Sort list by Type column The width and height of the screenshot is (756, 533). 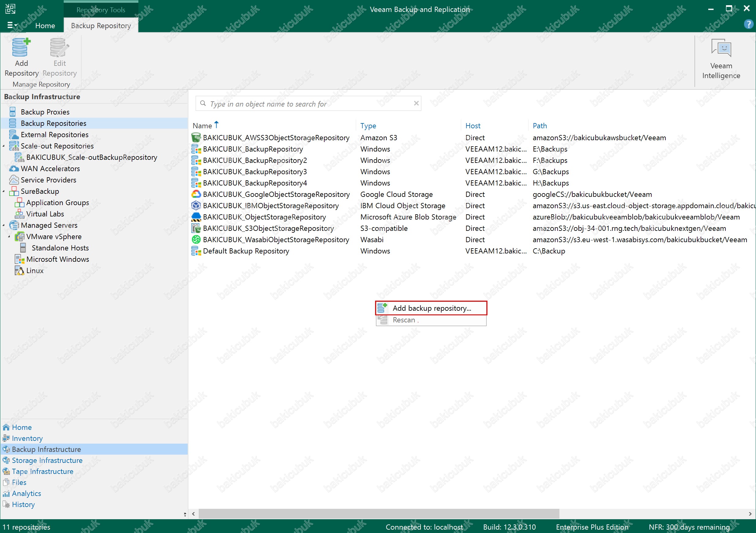pyautogui.click(x=368, y=126)
